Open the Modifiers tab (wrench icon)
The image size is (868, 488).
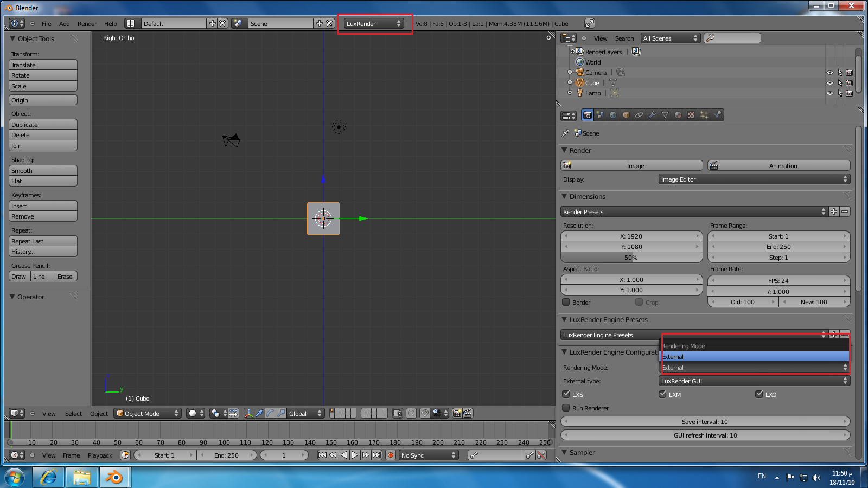[652, 115]
